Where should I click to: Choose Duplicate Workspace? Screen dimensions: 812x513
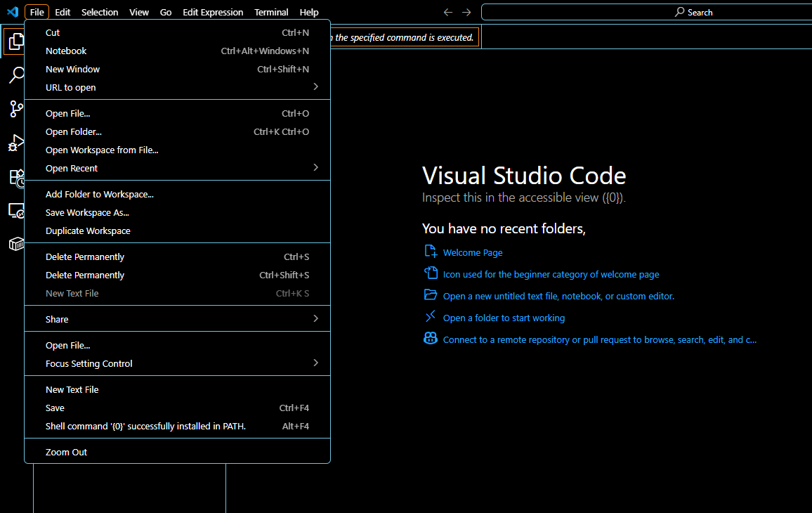tap(177, 230)
